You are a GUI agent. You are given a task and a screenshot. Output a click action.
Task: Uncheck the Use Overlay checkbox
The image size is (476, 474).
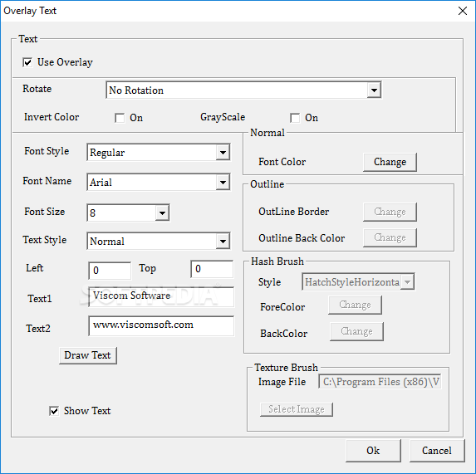coord(27,62)
